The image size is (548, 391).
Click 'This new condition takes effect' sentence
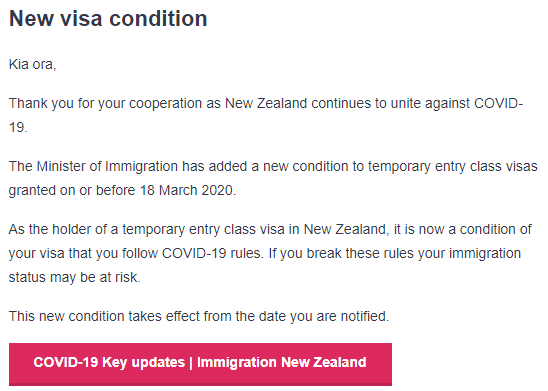pyautogui.click(x=199, y=316)
